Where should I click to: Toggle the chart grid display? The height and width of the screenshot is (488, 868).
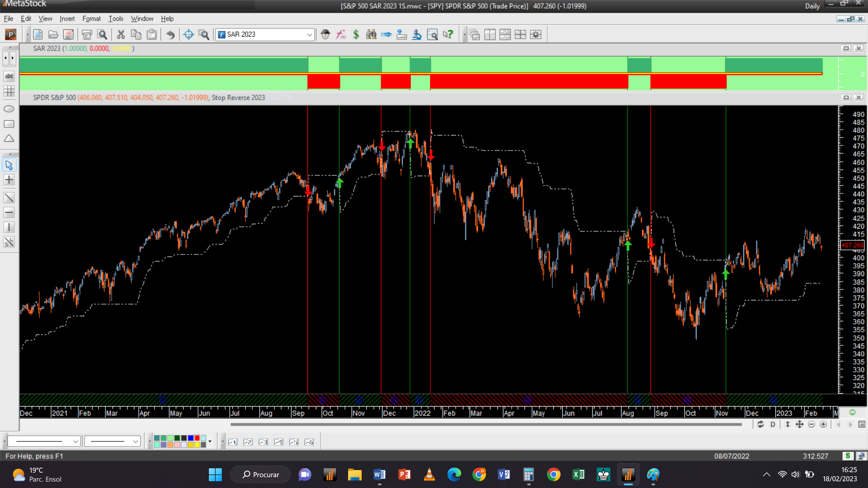pos(9,91)
